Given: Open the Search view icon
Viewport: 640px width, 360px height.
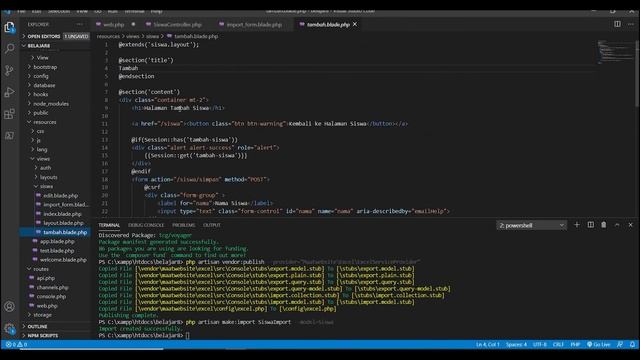Looking at the screenshot, I should click(9, 49).
